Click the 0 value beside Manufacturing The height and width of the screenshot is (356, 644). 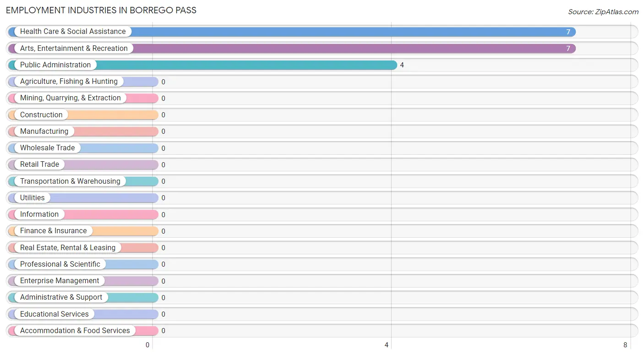pos(164,131)
